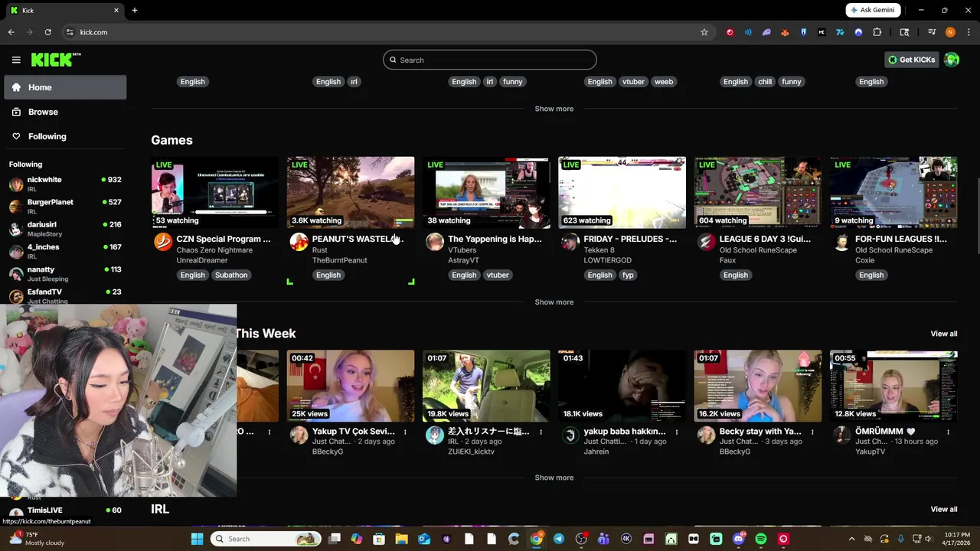
Task: Play the 19.8K views car clip
Action: click(486, 386)
